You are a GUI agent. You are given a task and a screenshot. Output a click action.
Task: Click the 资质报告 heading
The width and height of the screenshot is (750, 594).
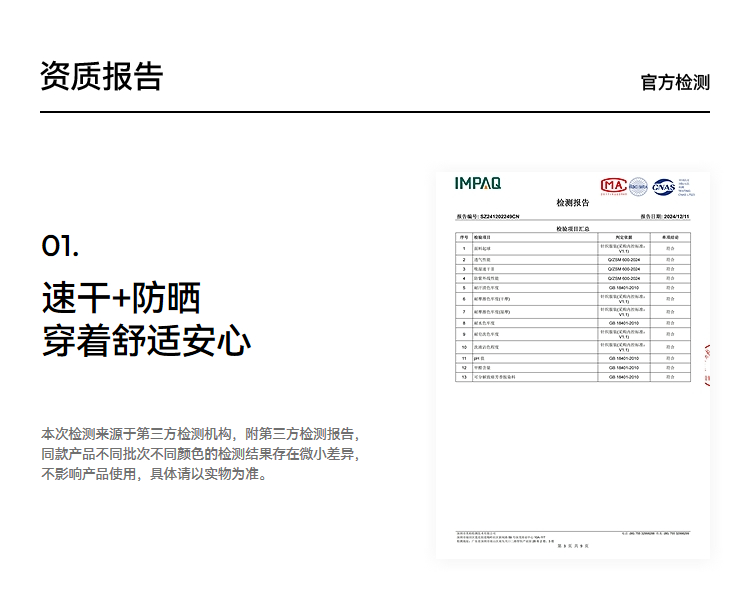[101, 76]
